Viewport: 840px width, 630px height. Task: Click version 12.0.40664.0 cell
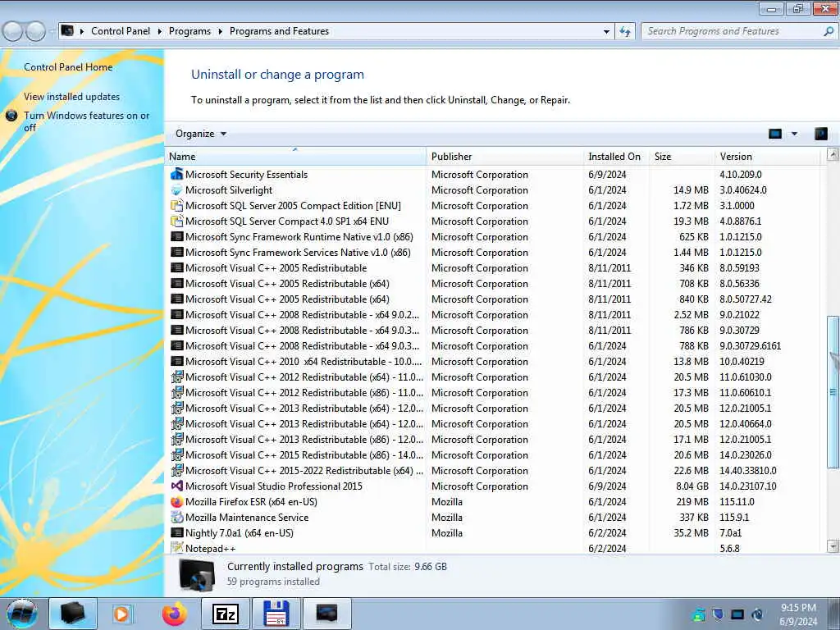(746, 423)
